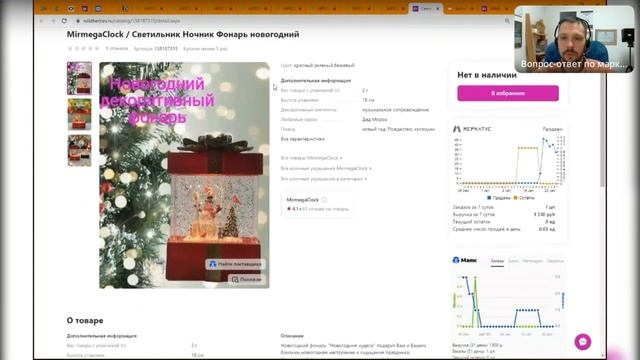Go back with the browser back arrow

click(42, 21)
